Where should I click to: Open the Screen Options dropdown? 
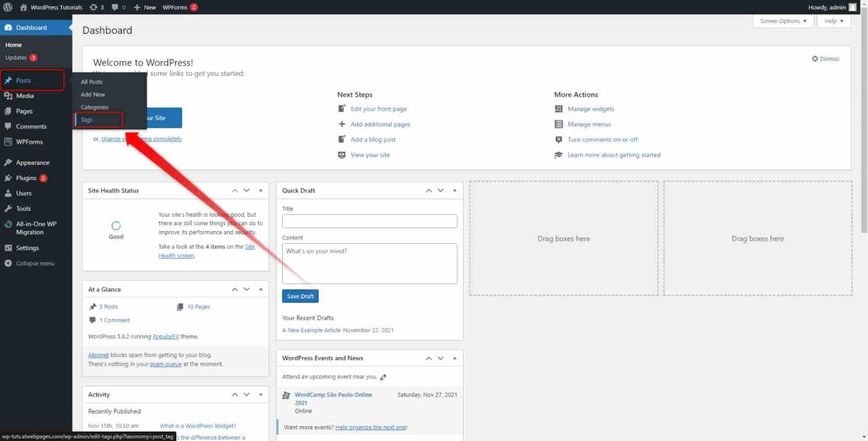[x=783, y=21]
